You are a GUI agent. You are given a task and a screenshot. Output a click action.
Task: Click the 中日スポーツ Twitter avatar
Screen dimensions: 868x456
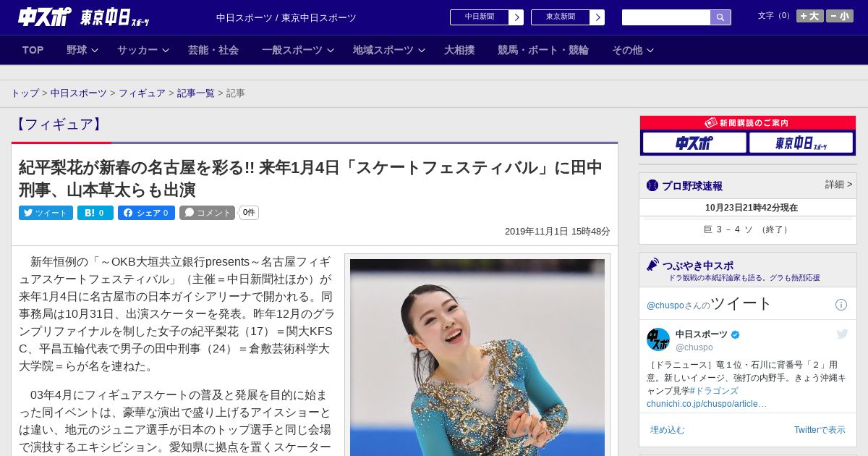click(658, 339)
